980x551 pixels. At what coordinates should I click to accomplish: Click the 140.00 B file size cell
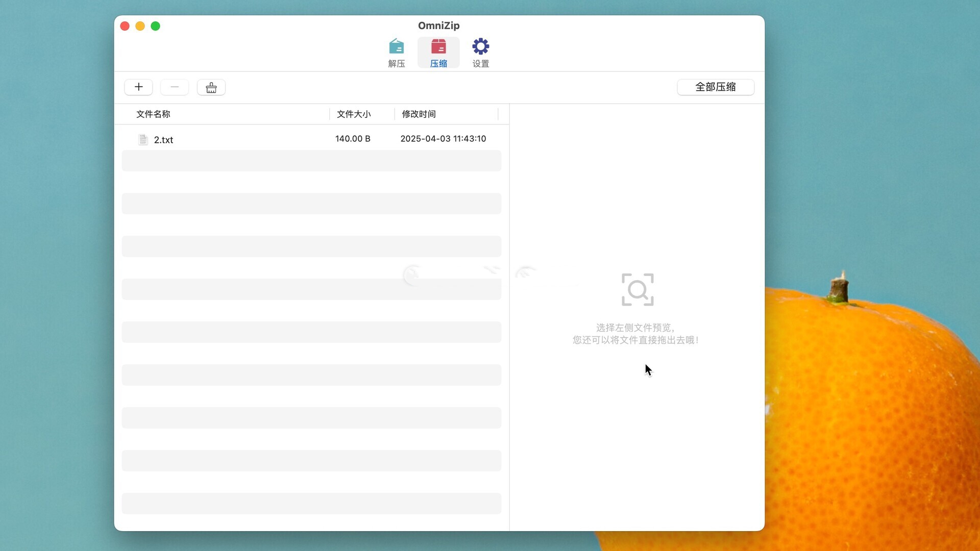pos(353,139)
